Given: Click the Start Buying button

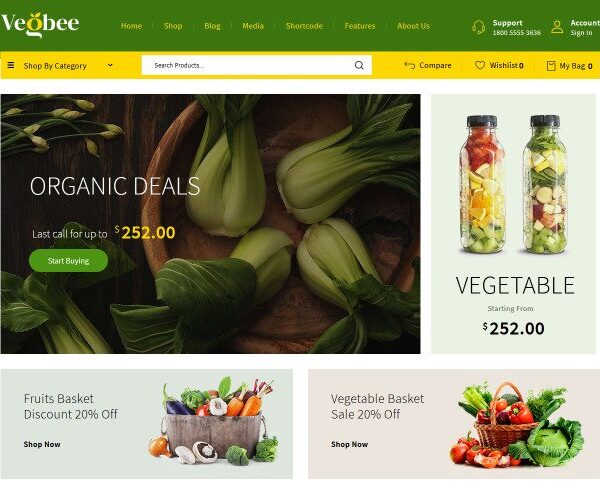Looking at the screenshot, I should coord(68,261).
